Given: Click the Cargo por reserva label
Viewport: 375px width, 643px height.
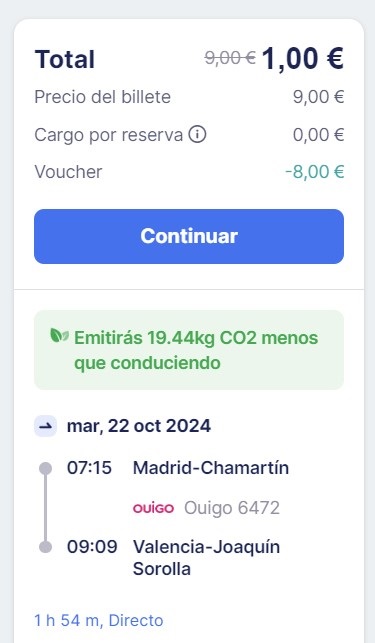Looking at the screenshot, I should coord(108,135).
